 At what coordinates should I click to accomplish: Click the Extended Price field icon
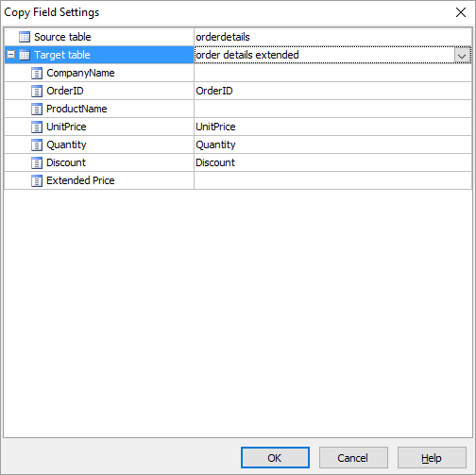(x=37, y=180)
